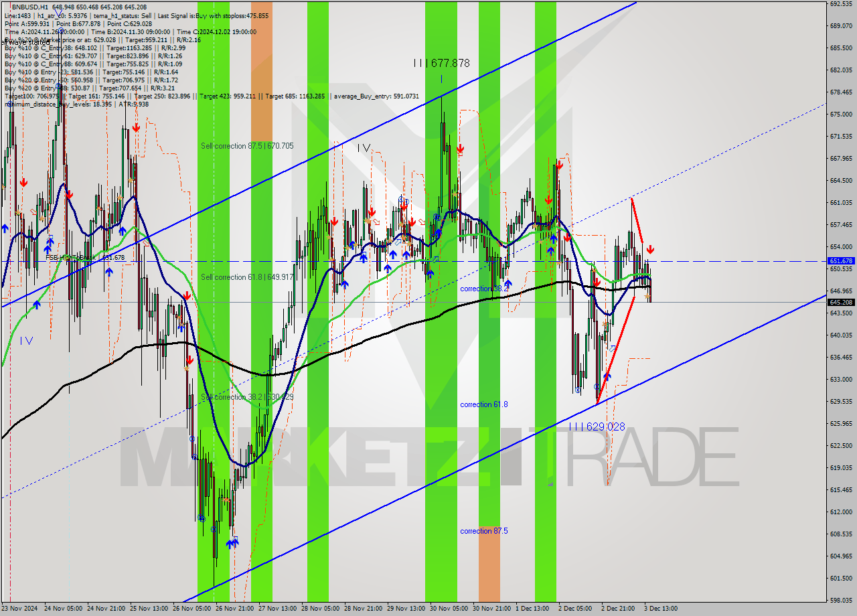Click the '23 Nov 2024' time axis label
The height and width of the screenshot is (616, 857).
click(x=19, y=609)
